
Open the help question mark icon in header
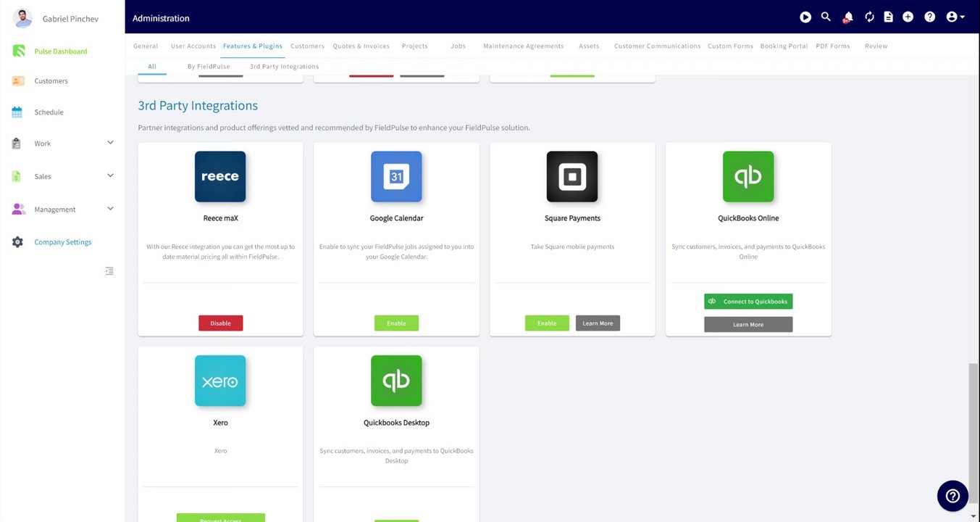(x=930, y=17)
